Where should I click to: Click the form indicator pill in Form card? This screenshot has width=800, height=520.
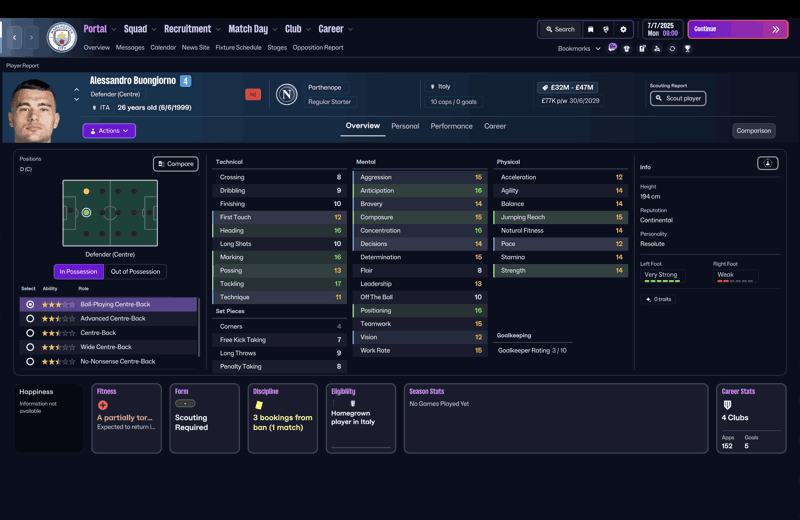(185, 404)
